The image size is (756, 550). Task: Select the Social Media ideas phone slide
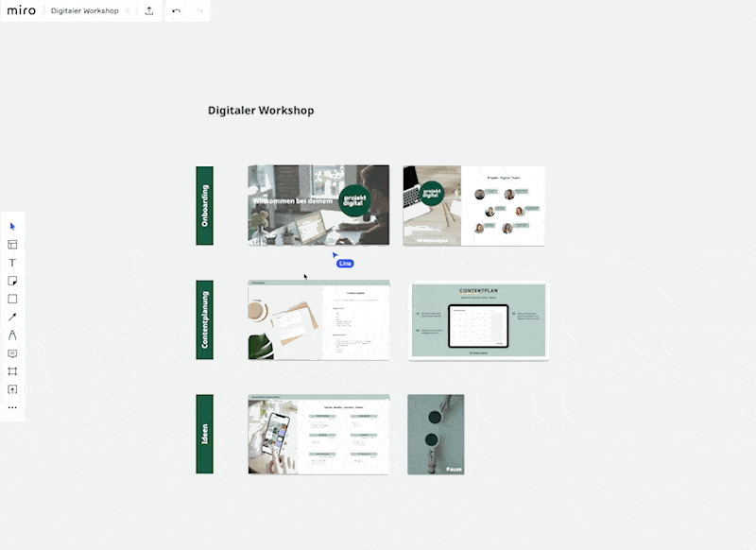pyautogui.click(x=318, y=435)
